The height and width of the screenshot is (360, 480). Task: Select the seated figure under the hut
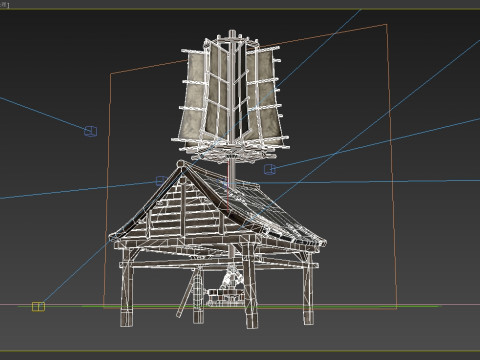(x=231, y=278)
